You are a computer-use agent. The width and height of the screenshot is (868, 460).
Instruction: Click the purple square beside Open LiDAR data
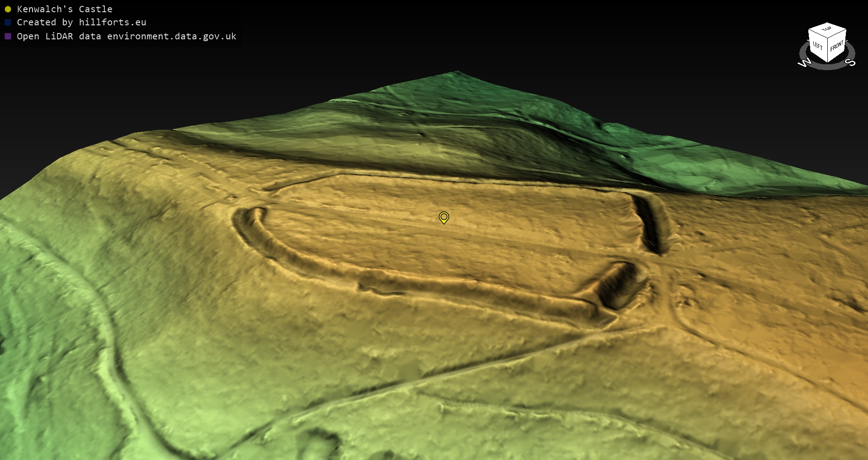point(8,36)
